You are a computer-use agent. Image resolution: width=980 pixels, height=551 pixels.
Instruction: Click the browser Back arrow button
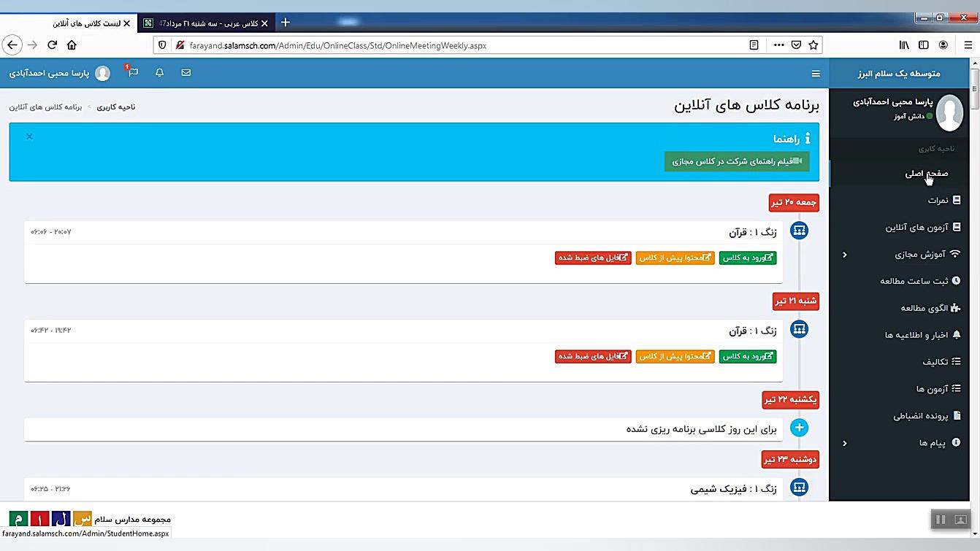12,45
